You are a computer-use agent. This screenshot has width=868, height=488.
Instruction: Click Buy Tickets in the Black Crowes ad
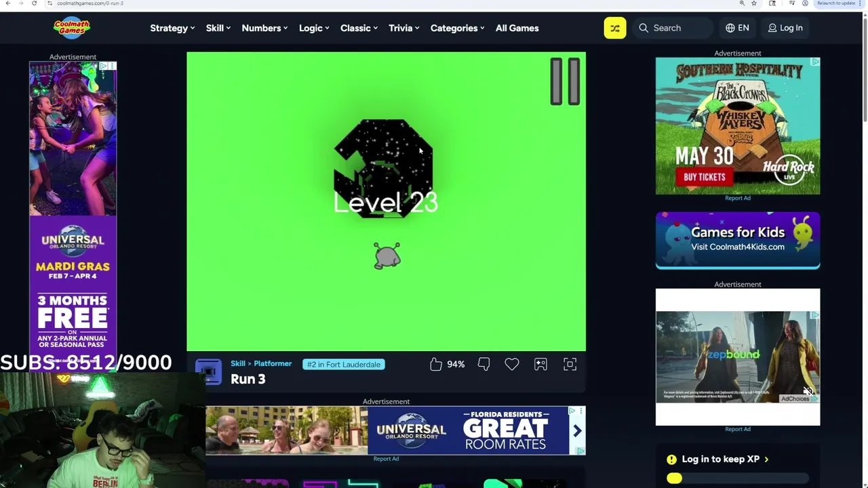click(x=705, y=177)
